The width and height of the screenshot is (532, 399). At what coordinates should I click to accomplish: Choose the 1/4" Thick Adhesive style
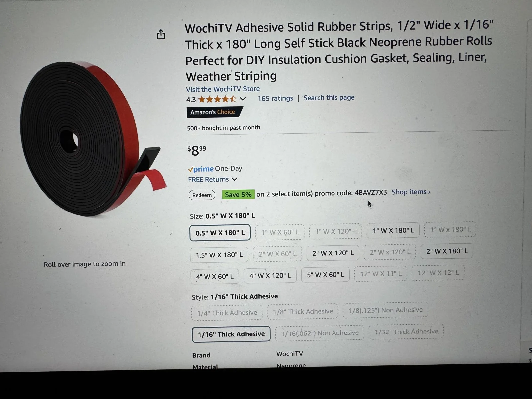pyautogui.click(x=227, y=313)
